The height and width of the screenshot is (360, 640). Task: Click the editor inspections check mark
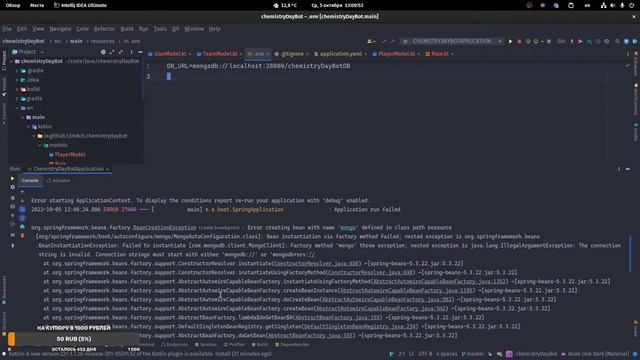[x=627, y=66]
